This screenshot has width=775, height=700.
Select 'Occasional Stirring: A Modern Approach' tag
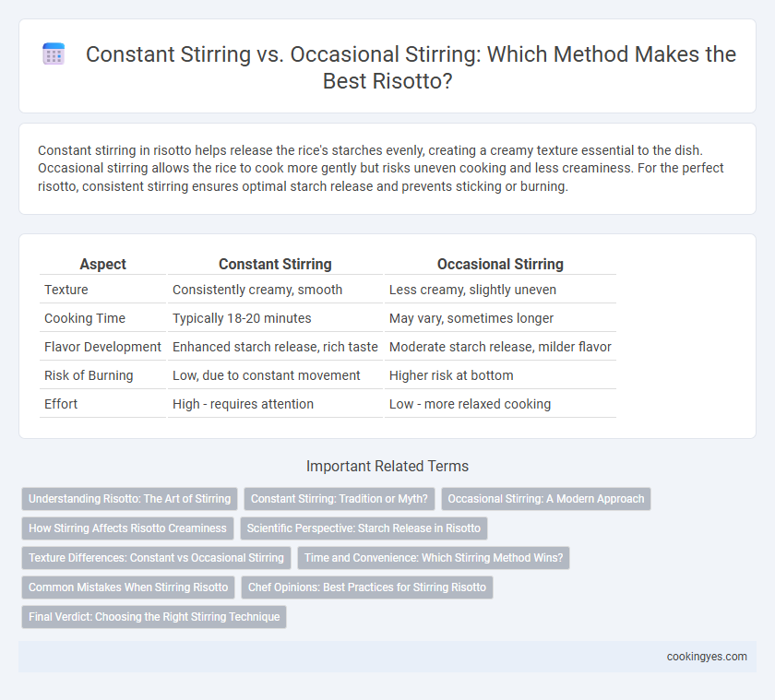545,499
